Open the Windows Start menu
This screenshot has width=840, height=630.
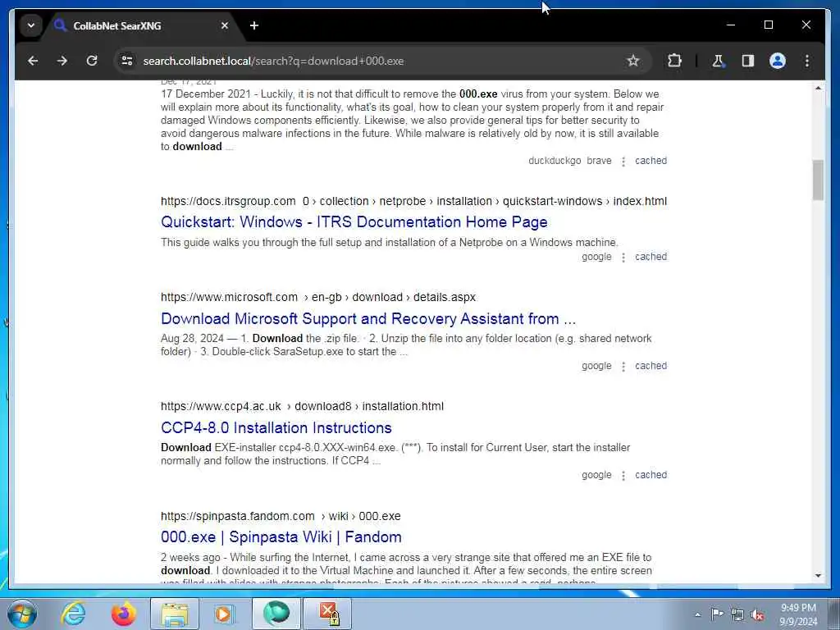point(22,614)
